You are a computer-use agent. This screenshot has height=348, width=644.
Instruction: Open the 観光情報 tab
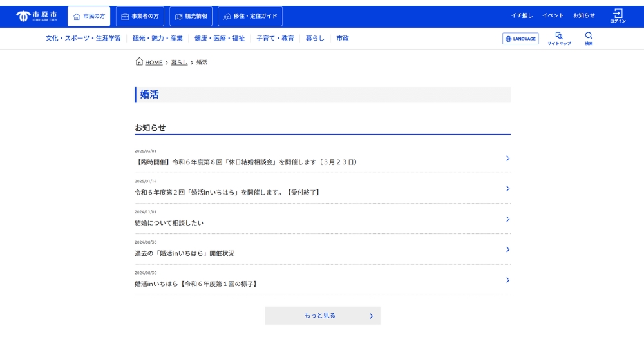pos(191,17)
